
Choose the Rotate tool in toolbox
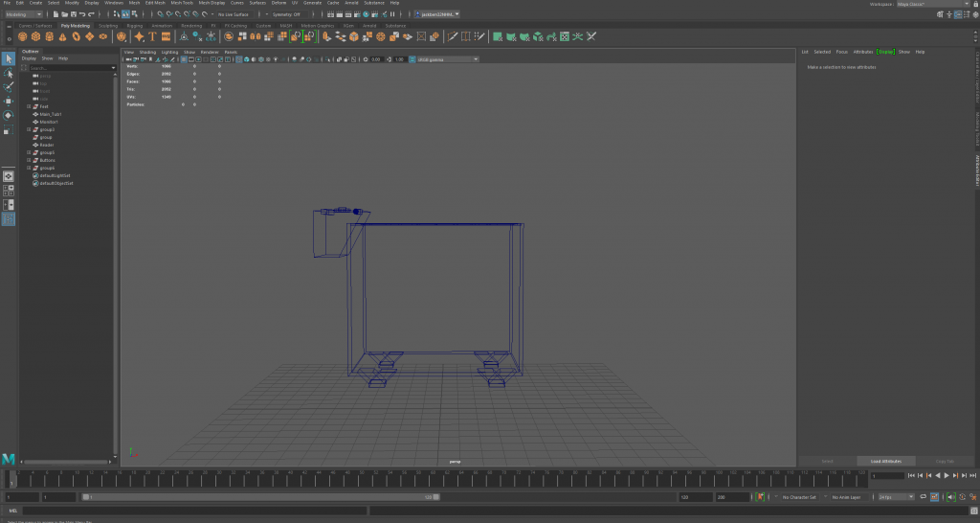[9, 115]
